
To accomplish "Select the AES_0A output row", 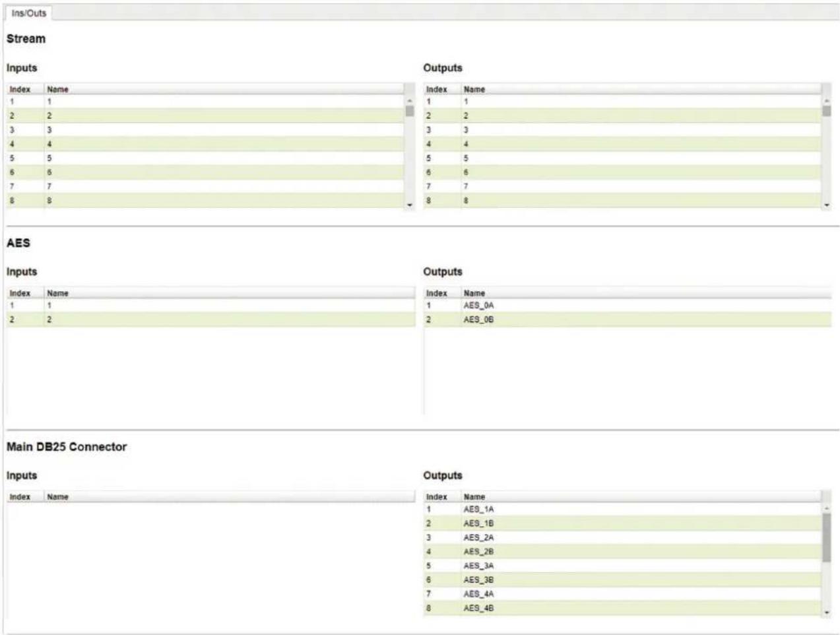I will click(x=628, y=306).
